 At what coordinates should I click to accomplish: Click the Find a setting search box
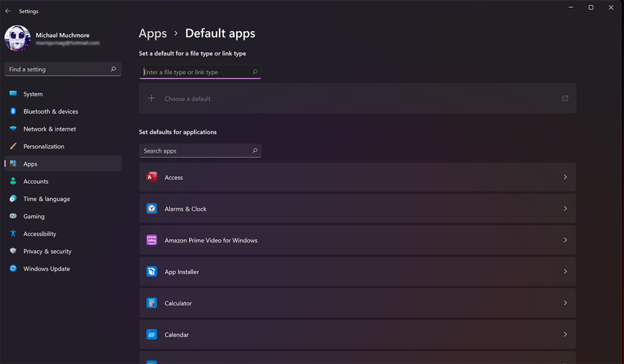63,69
